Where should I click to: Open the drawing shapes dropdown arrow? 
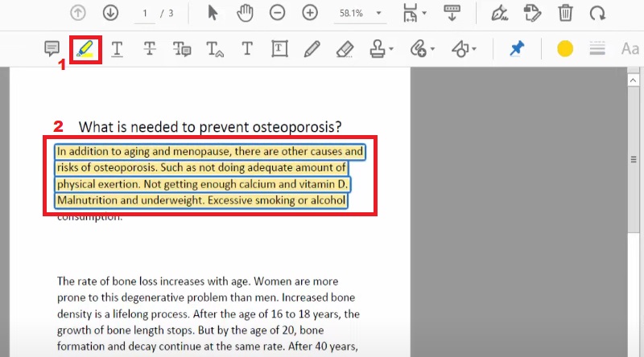coord(474,49)
